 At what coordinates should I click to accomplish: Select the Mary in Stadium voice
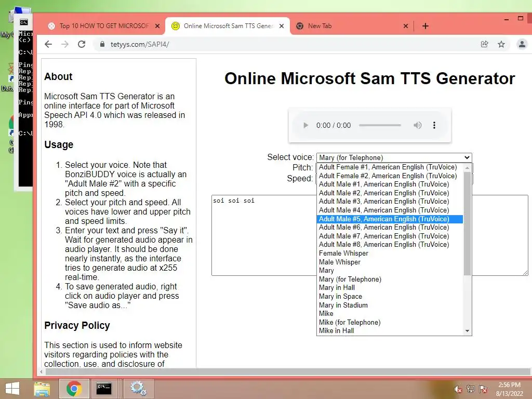coord(390,305)
